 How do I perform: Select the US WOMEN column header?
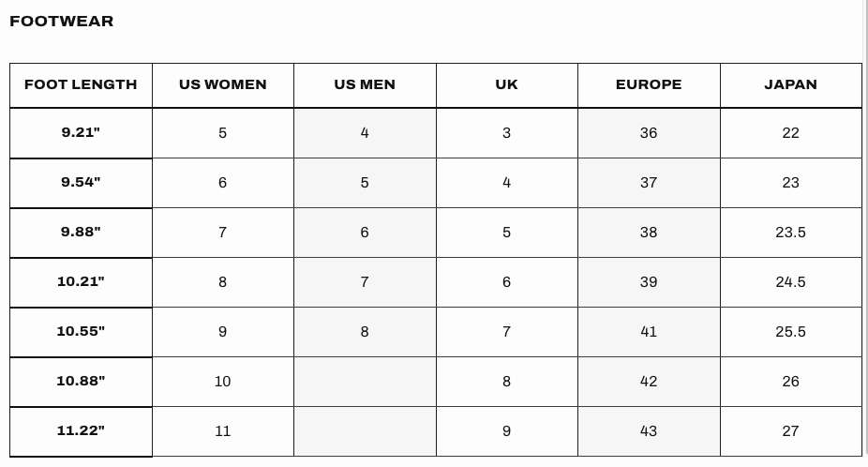pos(222,84)
